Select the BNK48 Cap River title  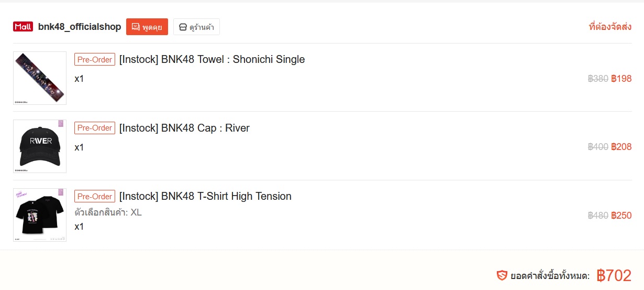[184, 128]
